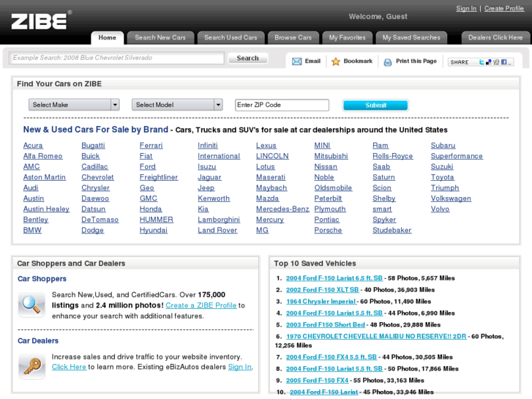Open the Volkswagen brand link
The image size is (532, 399).
point(451,198)
